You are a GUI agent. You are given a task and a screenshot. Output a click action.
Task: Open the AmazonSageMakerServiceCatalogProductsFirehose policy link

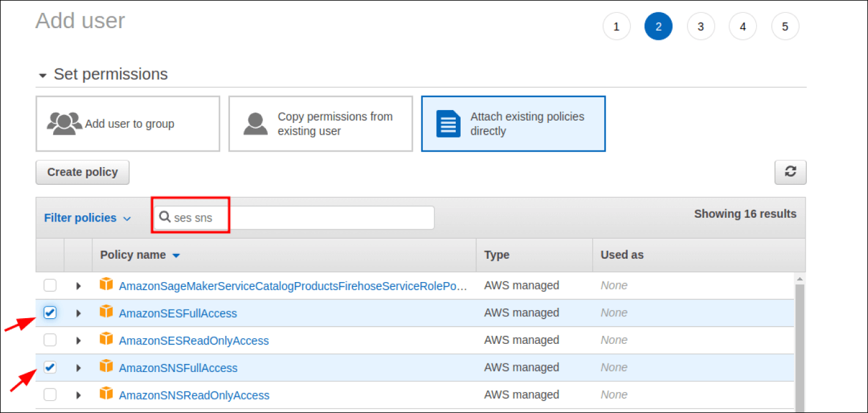tap(293, 286)
